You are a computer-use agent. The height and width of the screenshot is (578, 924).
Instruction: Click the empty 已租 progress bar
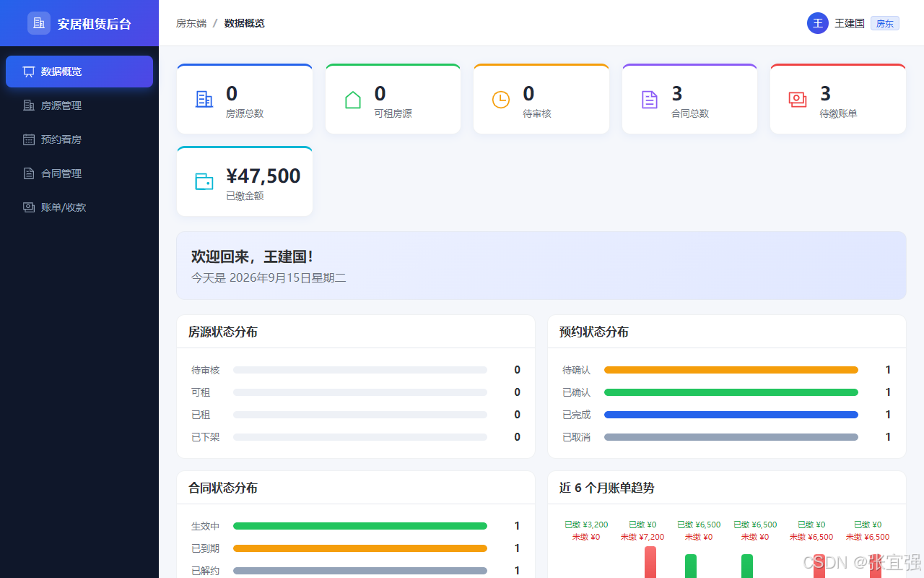pyautogui.click(x=360, y=415)
